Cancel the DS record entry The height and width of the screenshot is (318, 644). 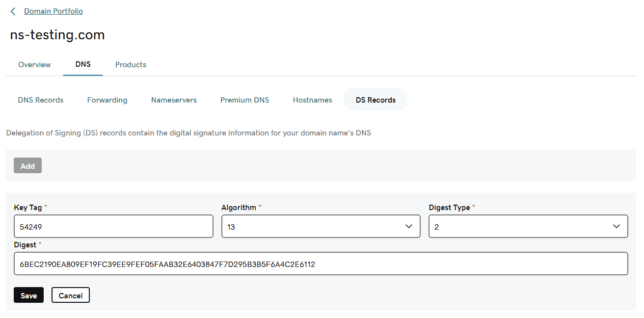point(70,295)
